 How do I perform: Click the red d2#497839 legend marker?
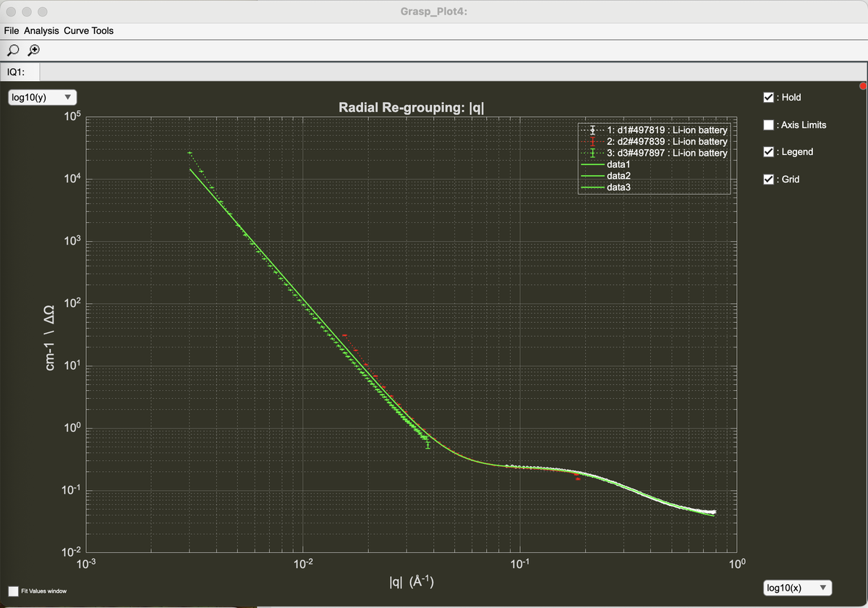592,142
